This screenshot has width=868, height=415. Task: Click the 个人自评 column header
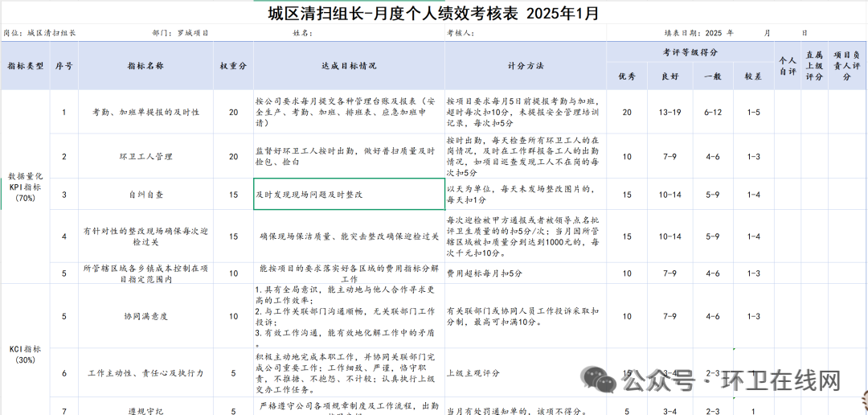point(787,66)
